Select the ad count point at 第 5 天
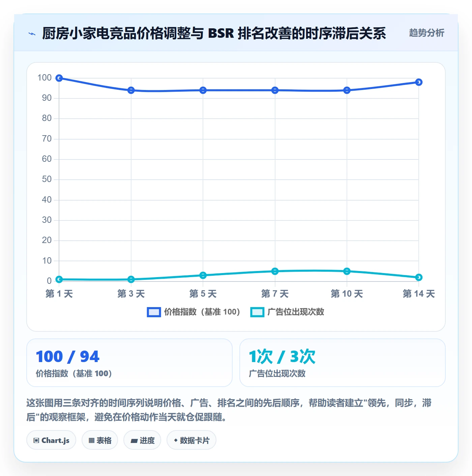Screen dimensions: 472x476 click(203, 275)
